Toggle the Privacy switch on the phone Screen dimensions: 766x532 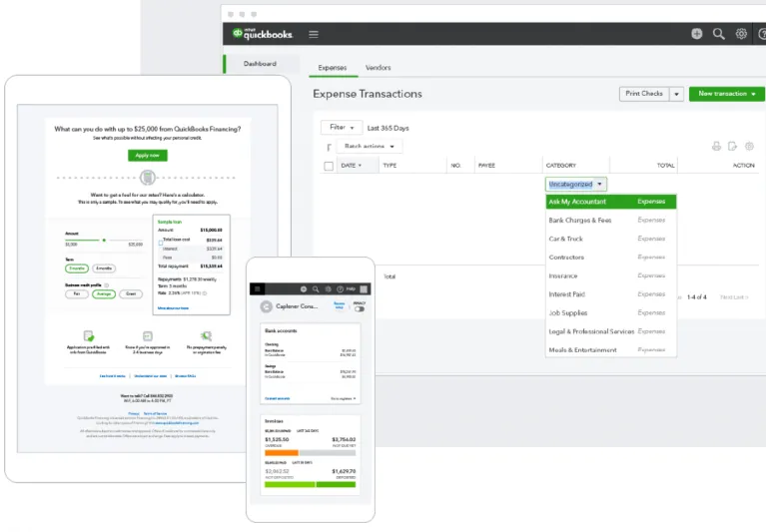(x=360, y=309)
